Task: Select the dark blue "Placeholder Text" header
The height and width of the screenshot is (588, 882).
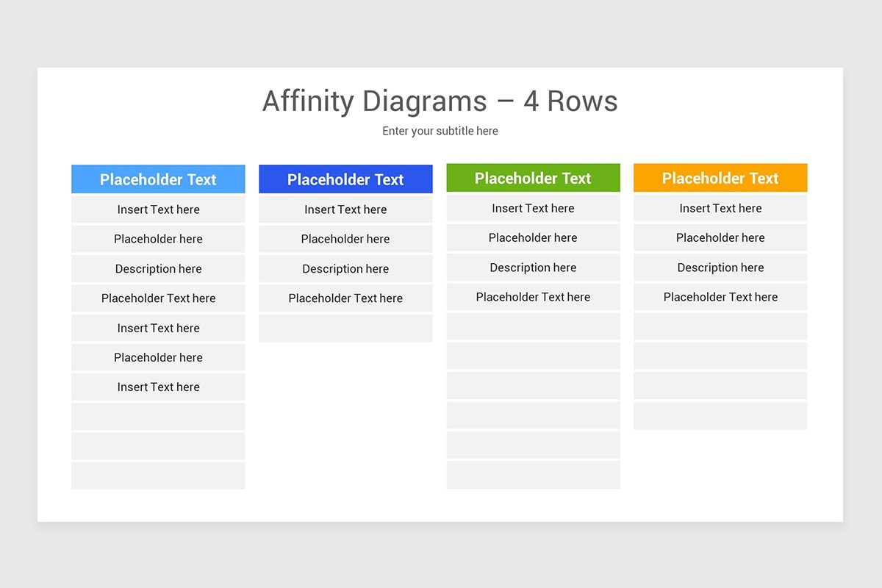Action: pos(345,179)
